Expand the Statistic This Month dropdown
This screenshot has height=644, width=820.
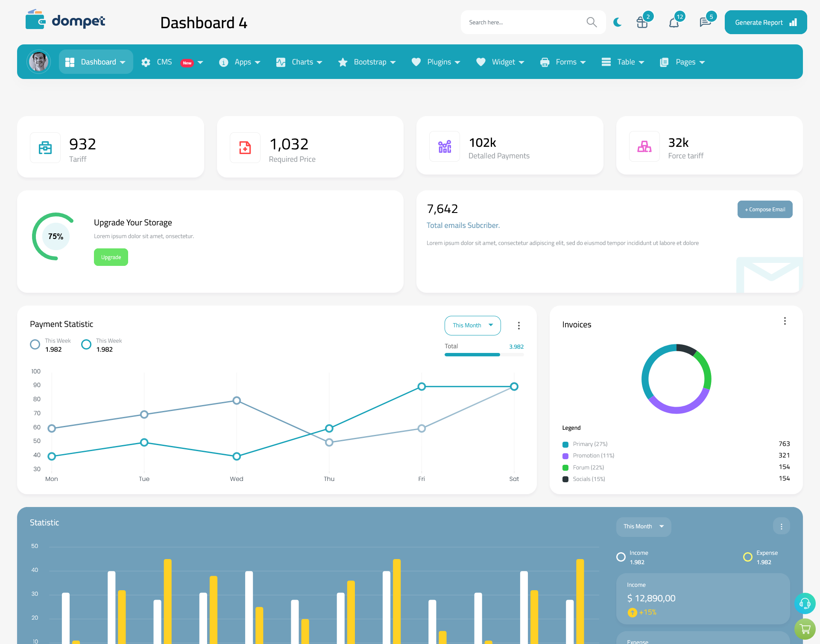coord(642,526)
